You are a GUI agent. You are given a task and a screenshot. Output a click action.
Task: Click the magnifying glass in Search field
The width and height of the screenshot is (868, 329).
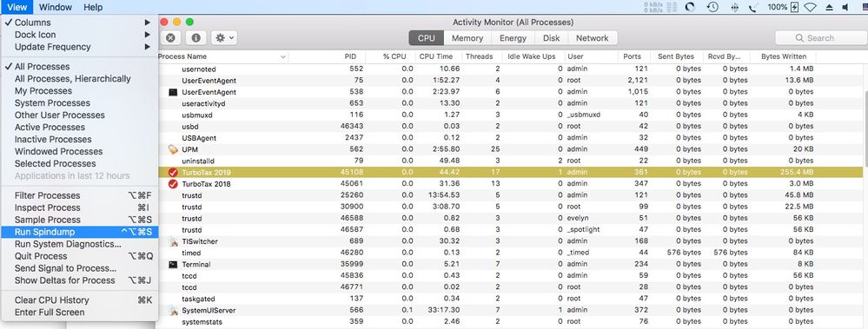pyautogui.click(x=799, y=38)
